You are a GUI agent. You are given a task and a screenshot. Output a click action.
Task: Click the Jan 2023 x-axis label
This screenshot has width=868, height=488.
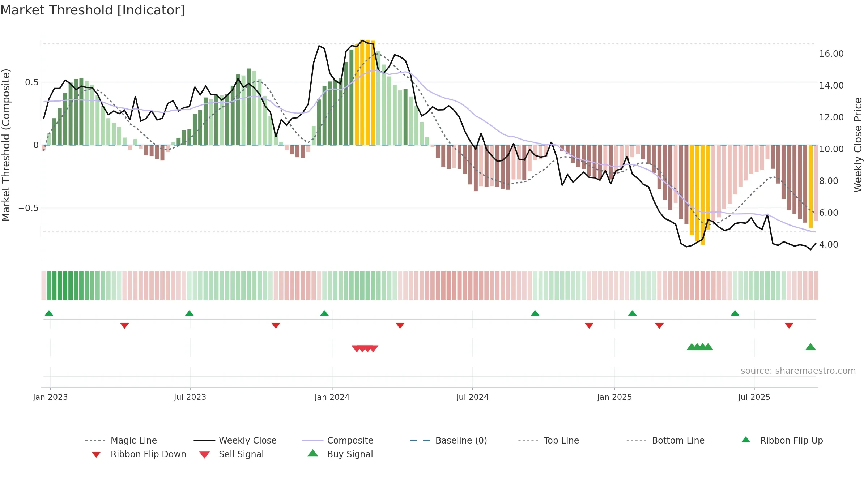tap(50, 397)
